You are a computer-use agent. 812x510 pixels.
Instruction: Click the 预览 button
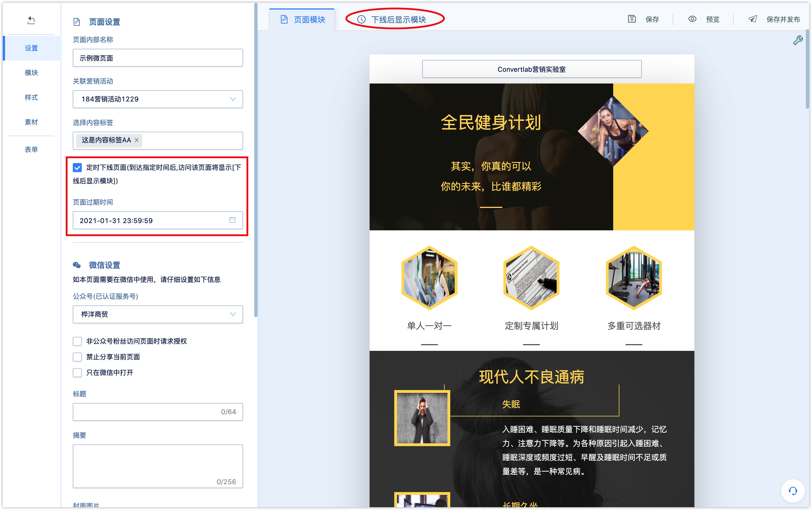point(704,19)
